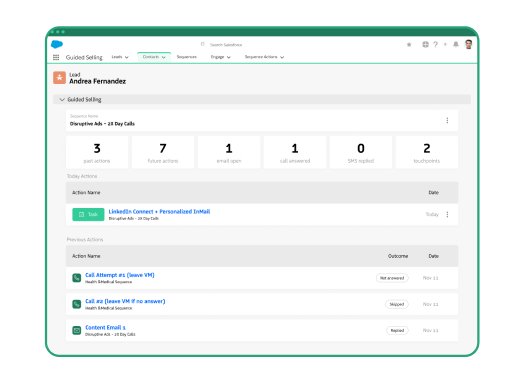This screenshot has height=379, width=522.
Task: Click the orange Lead star icon
Action: point(59,78)
